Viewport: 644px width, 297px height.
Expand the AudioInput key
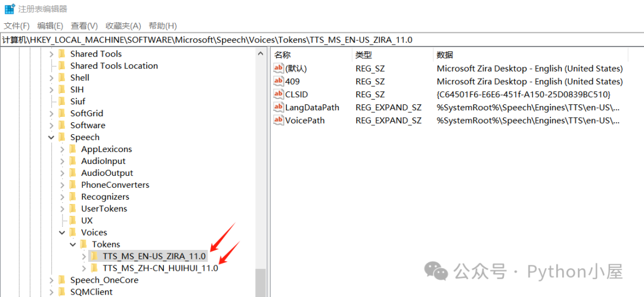coord(62,161)
